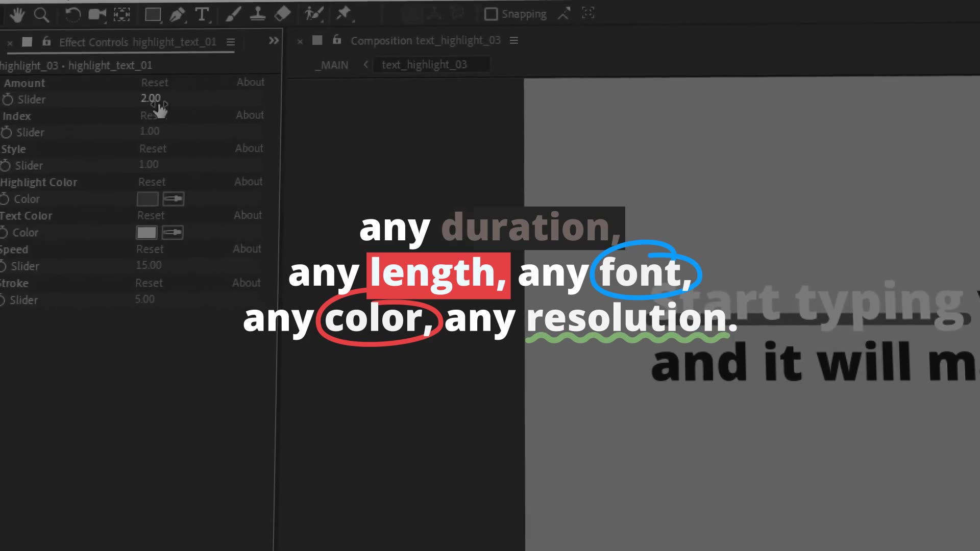Open About for the Style effect
Screen dimensions: 980x551
pyautogui.click(x=249, y=148)
